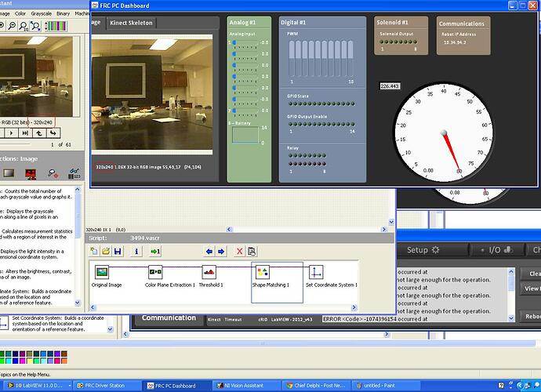The height and width of the screenshot is (392, 541).
Task: Click the gauge dial on Dashboard
Action: 444,132
